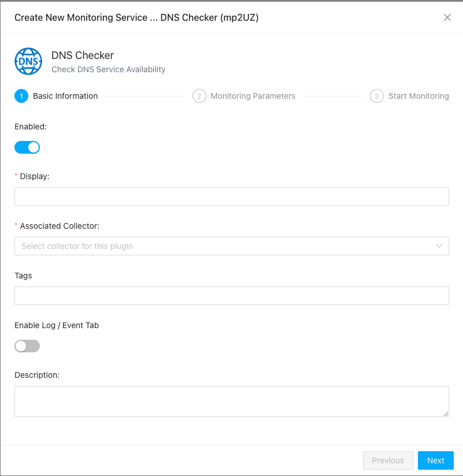Click the DNS Checker heading text
Image resolution: width=463 pixels, height=476 pixels.
click(83, 55)
